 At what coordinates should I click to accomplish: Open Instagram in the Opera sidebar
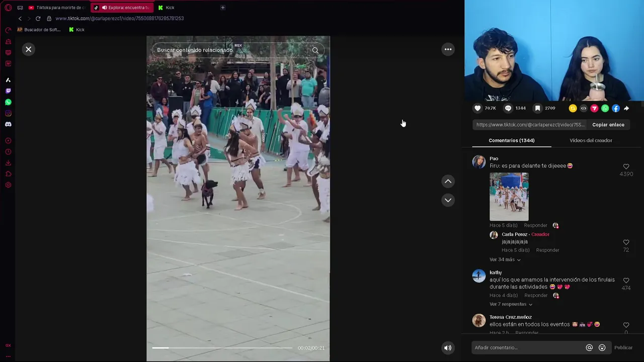coord(8,113)
